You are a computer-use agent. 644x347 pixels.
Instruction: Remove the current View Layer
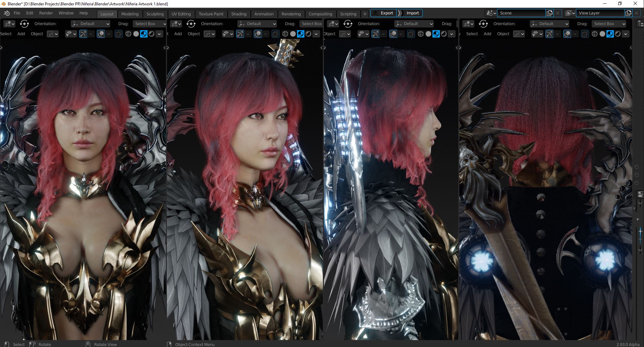pyautogui.click(x=636, y=13)
